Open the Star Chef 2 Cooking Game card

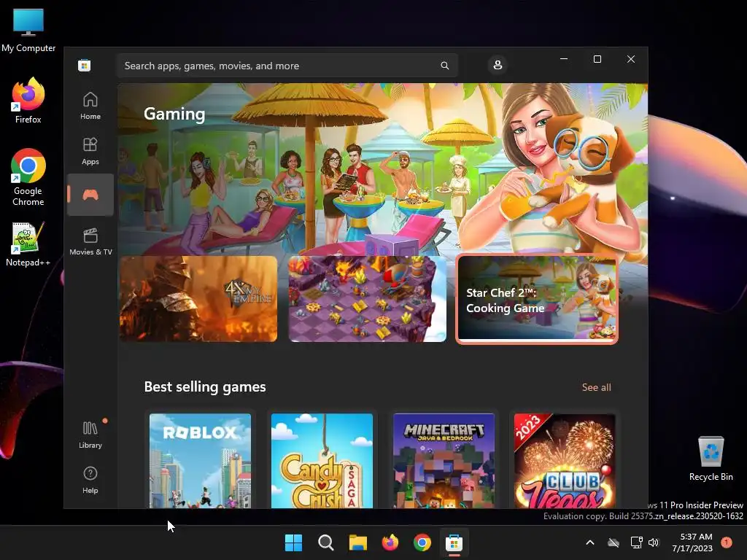point(537,300)
